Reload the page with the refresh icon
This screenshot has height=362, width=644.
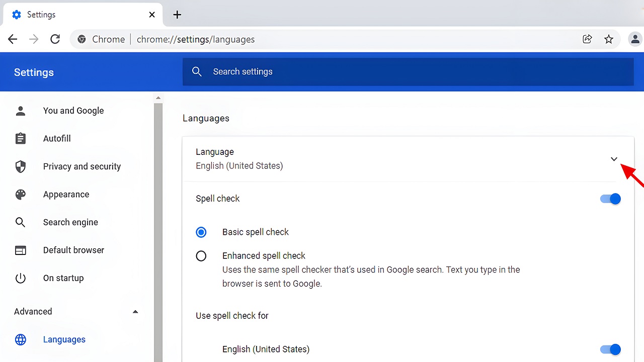tap(55, 39)
